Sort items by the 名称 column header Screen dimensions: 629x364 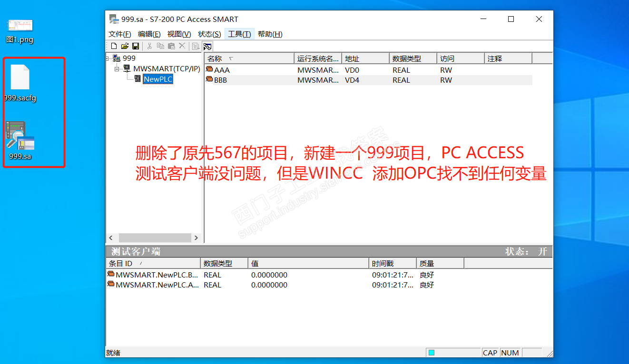pyautogui.click(x=249, y=58)
